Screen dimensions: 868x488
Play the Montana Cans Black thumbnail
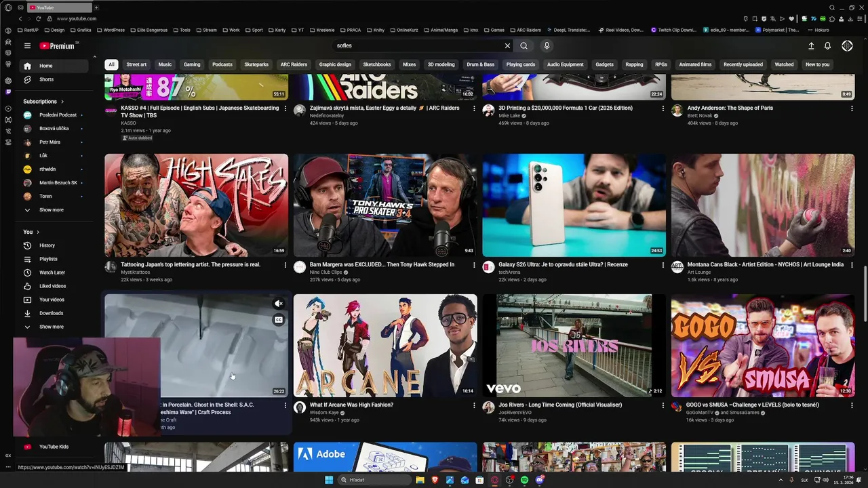click(x=763, y=205)
